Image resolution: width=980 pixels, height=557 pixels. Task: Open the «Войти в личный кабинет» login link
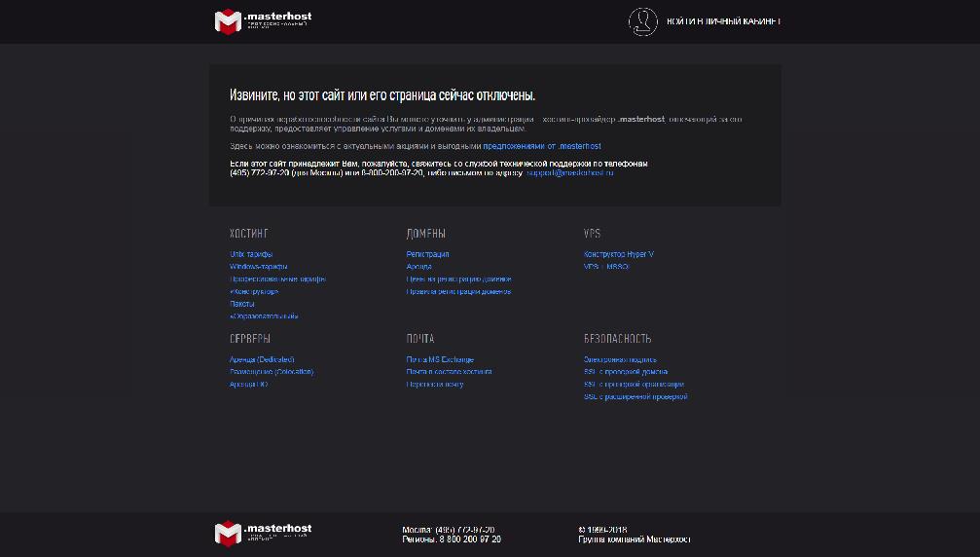(722, 21)
